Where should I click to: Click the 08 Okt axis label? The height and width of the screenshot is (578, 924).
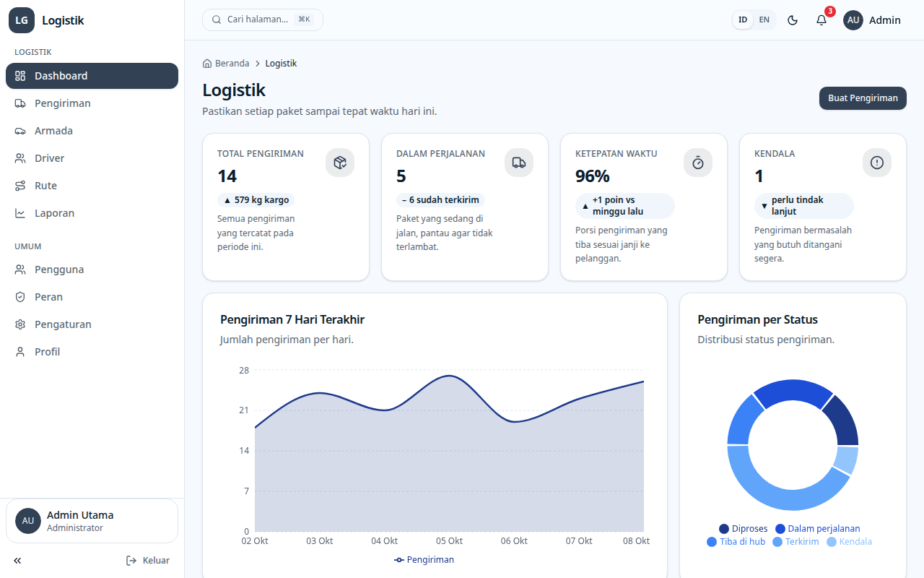(636, 541)
